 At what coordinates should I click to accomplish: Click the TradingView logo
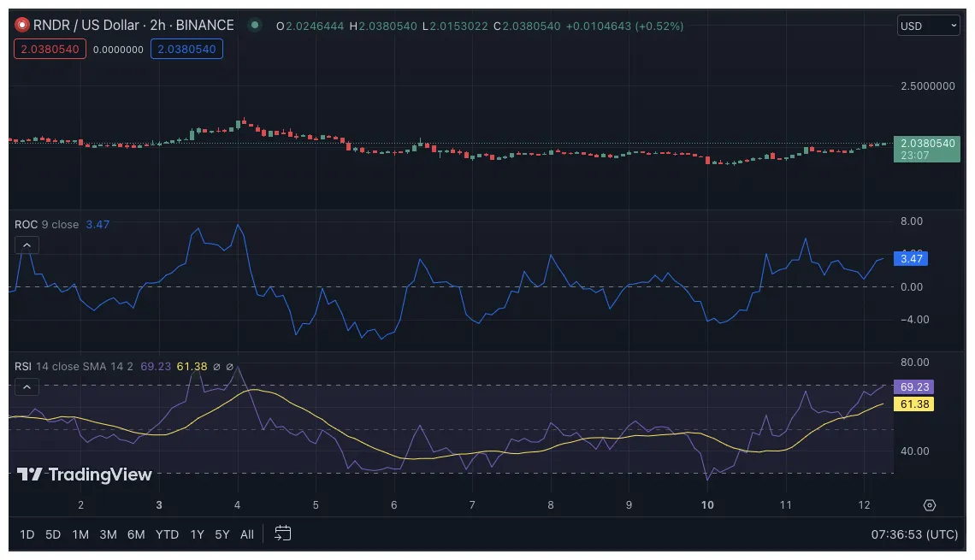pos(85,475)
